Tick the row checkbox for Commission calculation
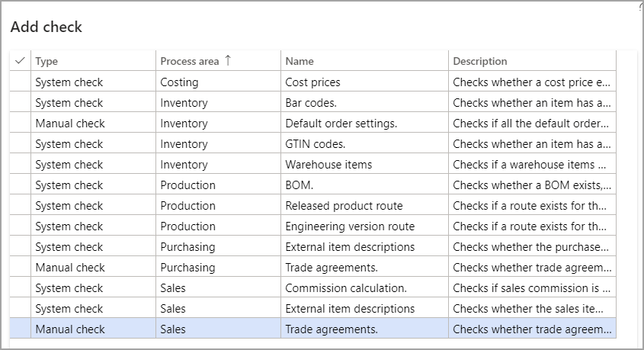 20,288
